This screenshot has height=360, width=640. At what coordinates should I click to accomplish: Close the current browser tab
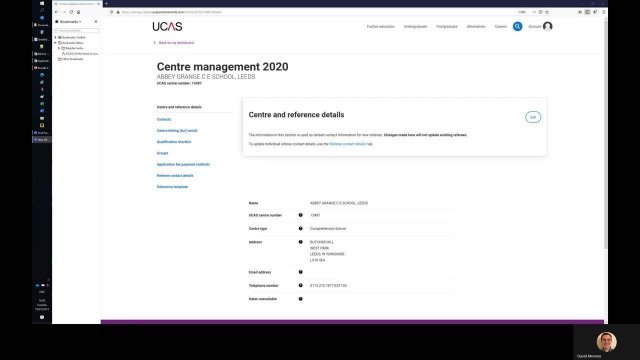pyautogui.click(x=99, y=4)
